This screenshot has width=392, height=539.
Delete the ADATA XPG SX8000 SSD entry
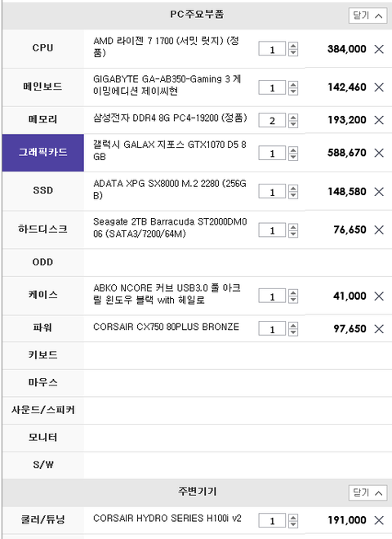point(379,191)
